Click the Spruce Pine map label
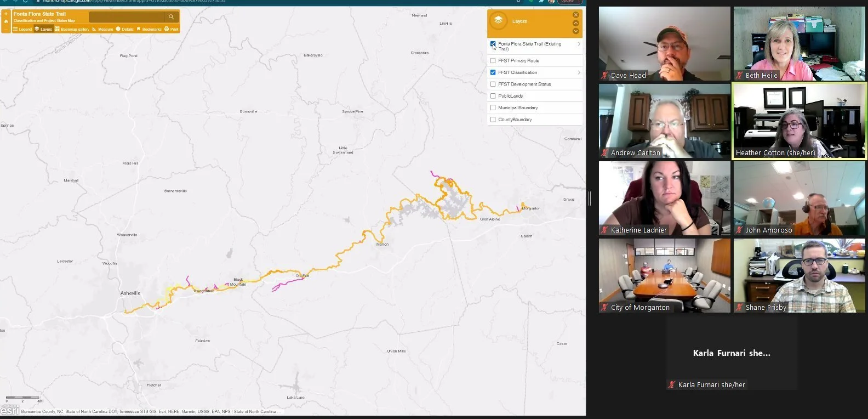This screenshot has height=419, width=868. point(352,111)
